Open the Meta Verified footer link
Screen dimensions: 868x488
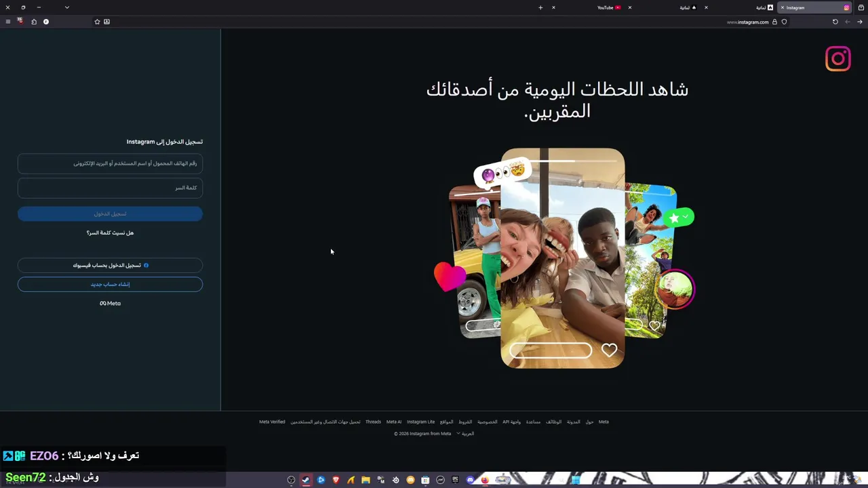(272, 422)
